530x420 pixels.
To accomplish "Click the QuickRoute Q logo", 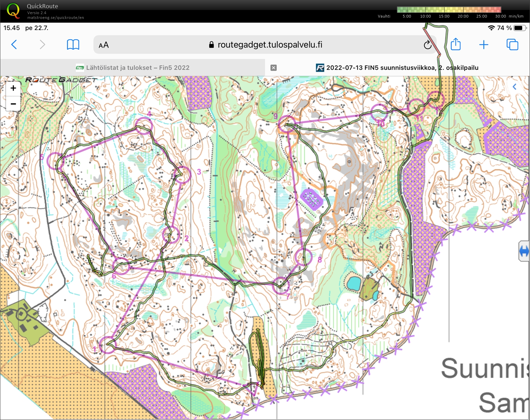I will [13, 11].
